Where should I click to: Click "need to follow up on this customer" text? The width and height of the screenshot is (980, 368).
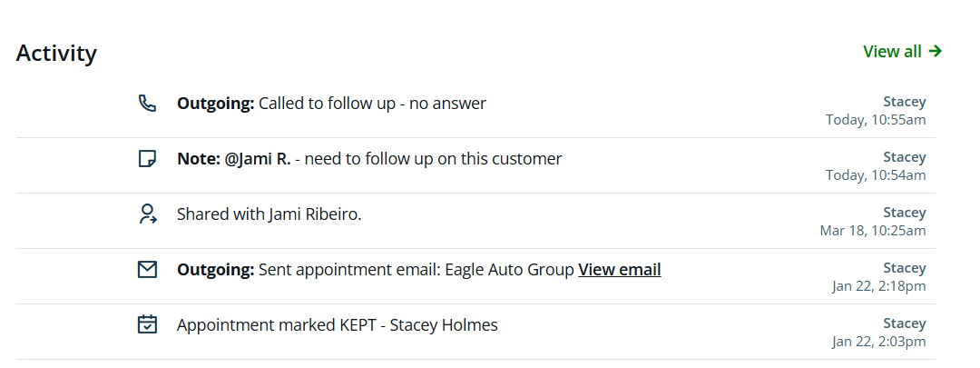(433, 159)
